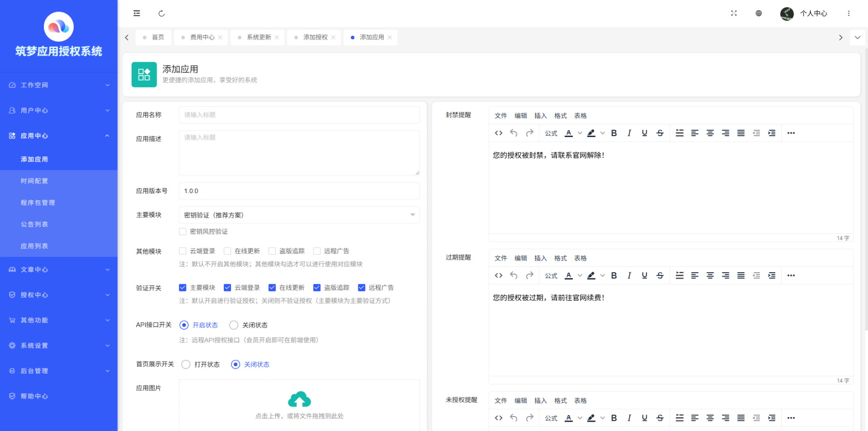The image size is (868, 431).
Task: Open 个人中心 in the top bar
Action: [x=813, y=14]
